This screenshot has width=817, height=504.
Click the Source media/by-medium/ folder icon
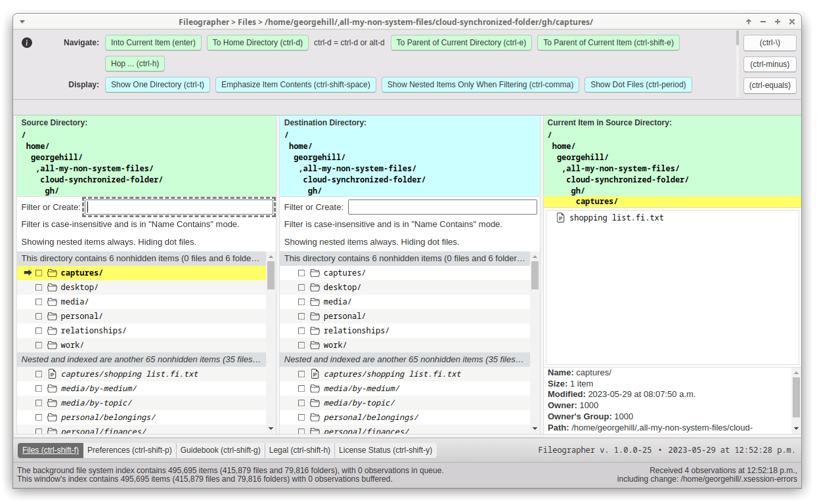pos(53,388)
